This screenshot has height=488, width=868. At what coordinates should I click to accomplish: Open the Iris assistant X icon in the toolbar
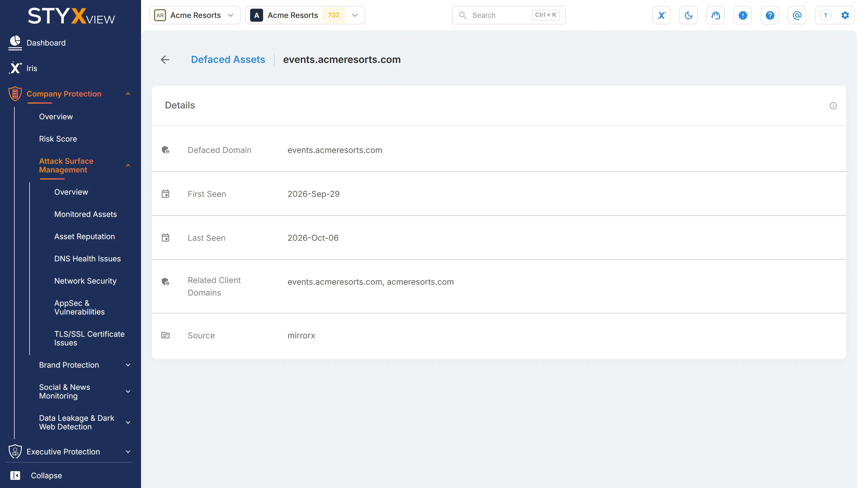click(661, 15)
